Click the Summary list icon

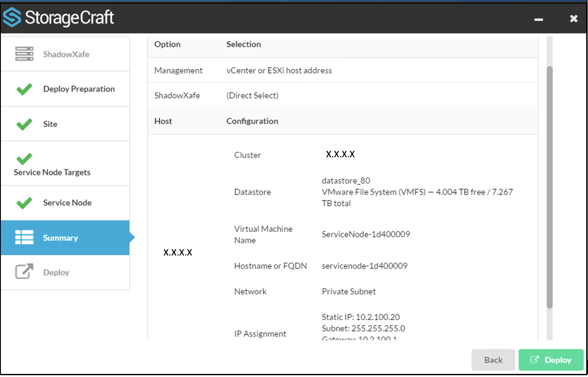(x=25, y=238)
